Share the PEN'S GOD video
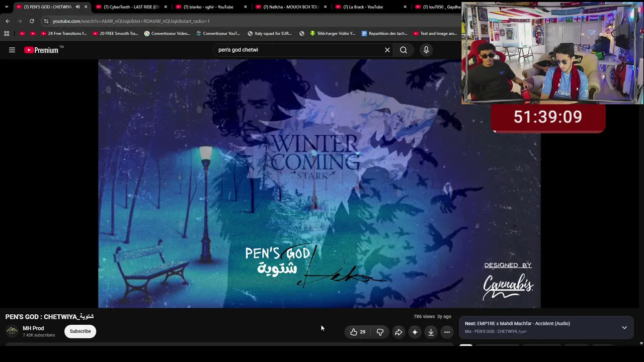Screen dimensions: 644x362 398,332
